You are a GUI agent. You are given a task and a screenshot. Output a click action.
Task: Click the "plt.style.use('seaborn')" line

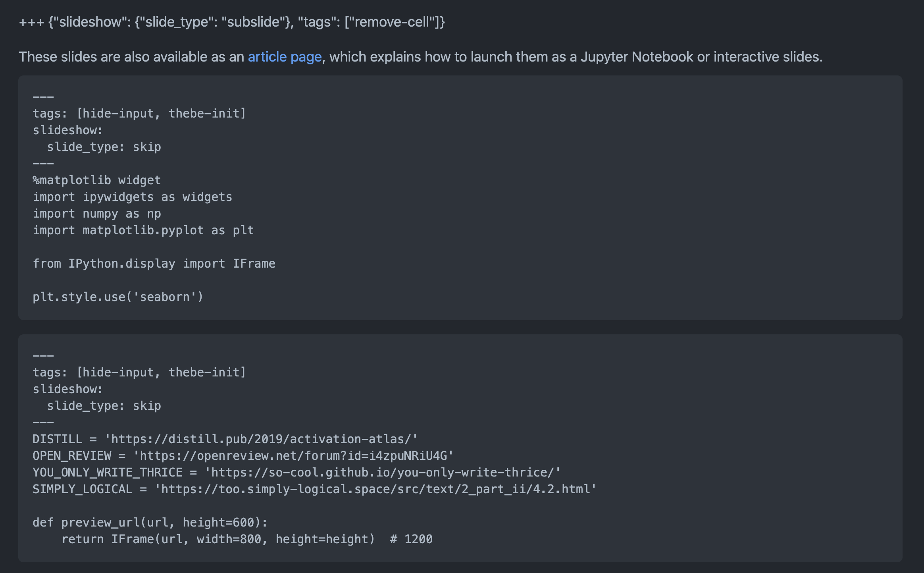click(x=118, y=297)
